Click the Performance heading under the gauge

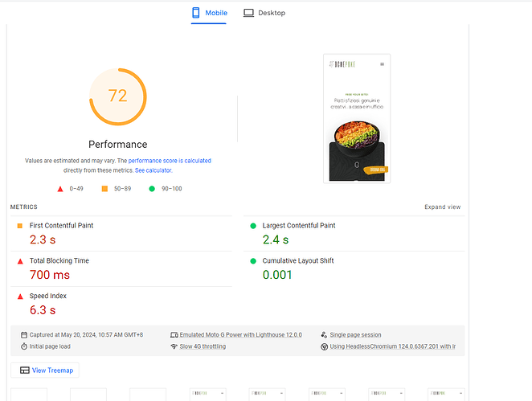point(118,145)
